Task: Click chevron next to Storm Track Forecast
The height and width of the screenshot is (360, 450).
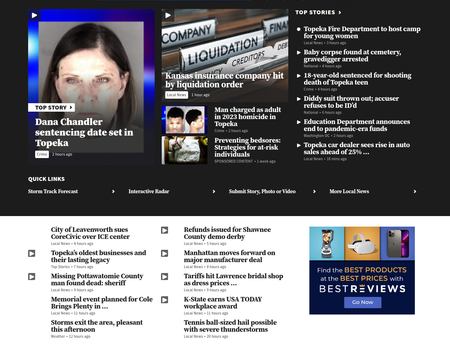Action: pos(113,191)
